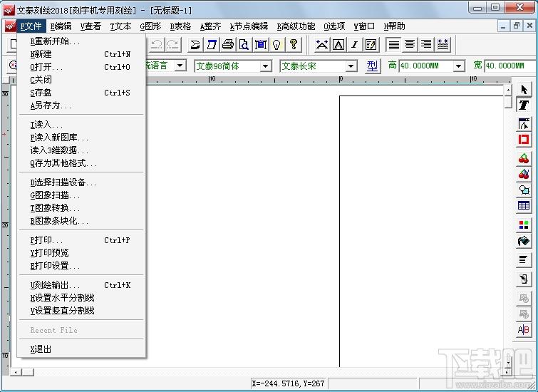Click the character spacing arrows icon

pos(322,45)
